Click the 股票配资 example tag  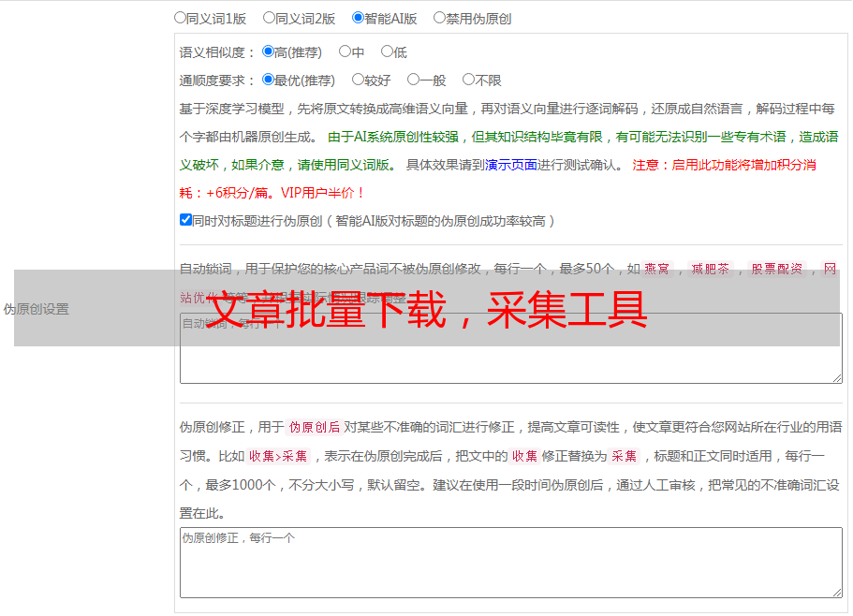click(x=777, y=269)
